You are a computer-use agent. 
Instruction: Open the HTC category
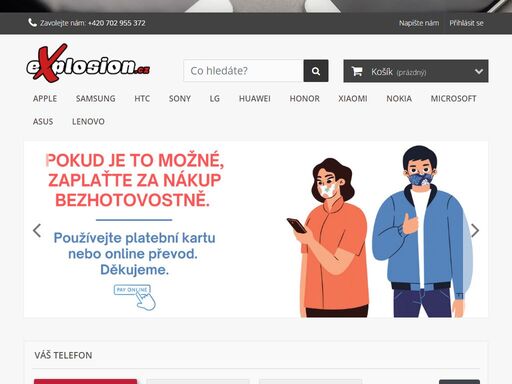pyautogui.click(x=142, y=99)
